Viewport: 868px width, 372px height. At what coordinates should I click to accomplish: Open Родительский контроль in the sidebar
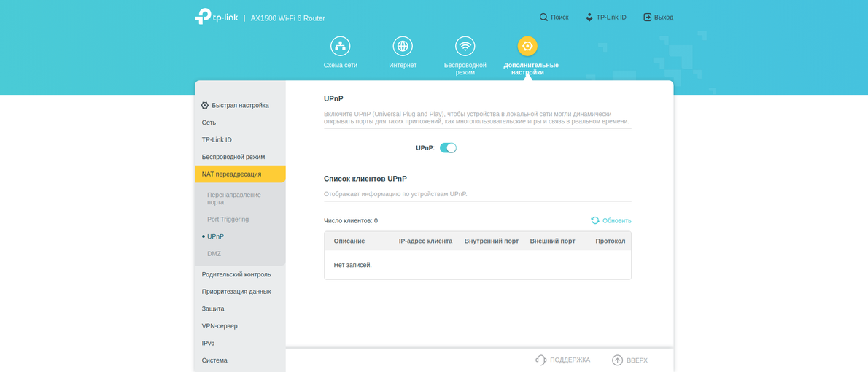[x=240, y=274]
